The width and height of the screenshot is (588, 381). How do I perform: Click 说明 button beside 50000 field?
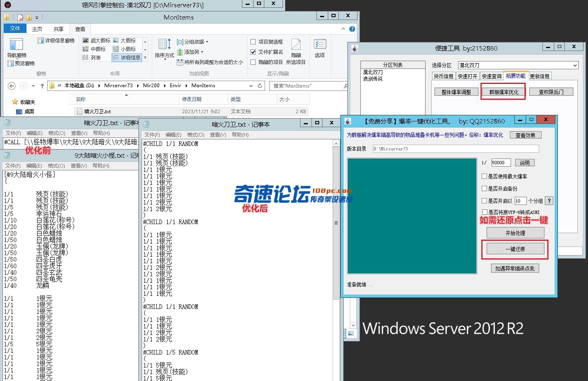[x=524, y=163]
